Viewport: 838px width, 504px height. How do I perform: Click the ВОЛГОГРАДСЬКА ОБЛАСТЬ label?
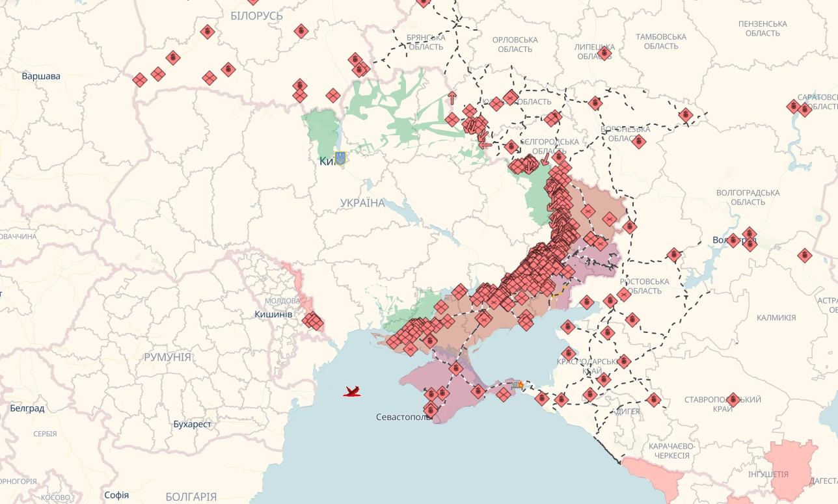748,198
